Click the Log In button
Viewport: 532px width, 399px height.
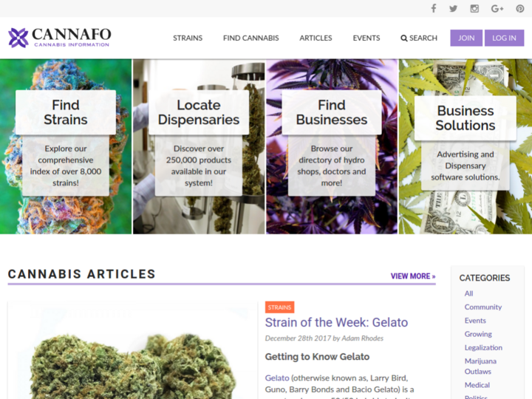504,38
